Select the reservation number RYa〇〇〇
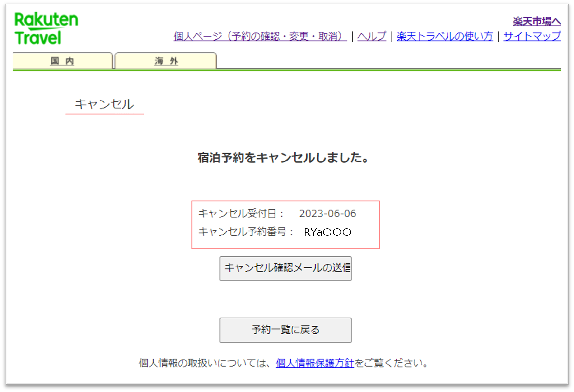The width and height of the screenshot is (574, 392). click(327, 232)
